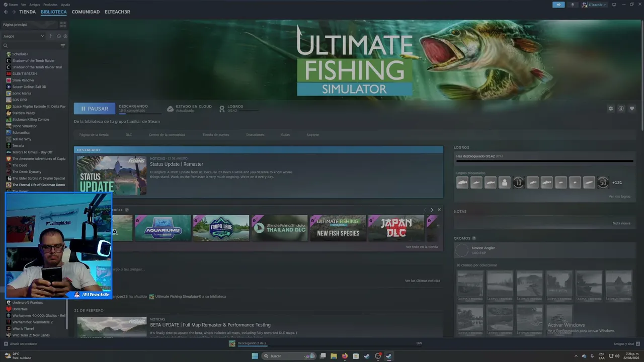644x362 pixels.
Task: Open the Ayuda menu
Action: 65,5
